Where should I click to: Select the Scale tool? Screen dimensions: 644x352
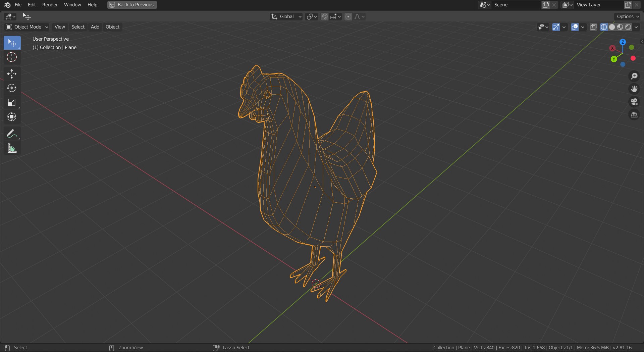coord(12,102)
